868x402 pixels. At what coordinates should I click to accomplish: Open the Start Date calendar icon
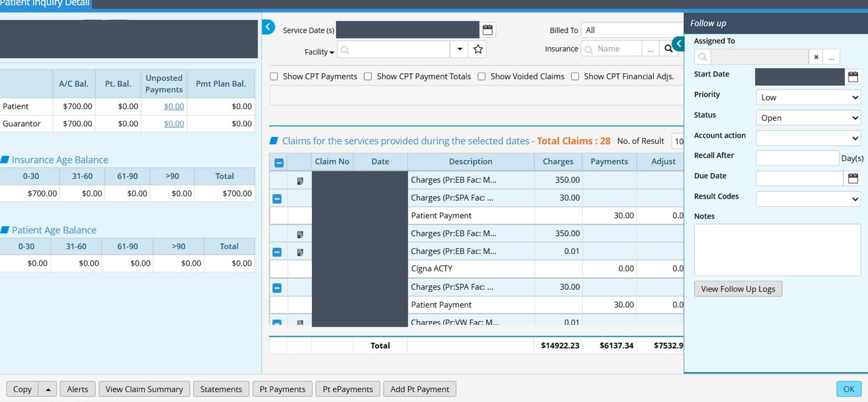click(853, 77)
